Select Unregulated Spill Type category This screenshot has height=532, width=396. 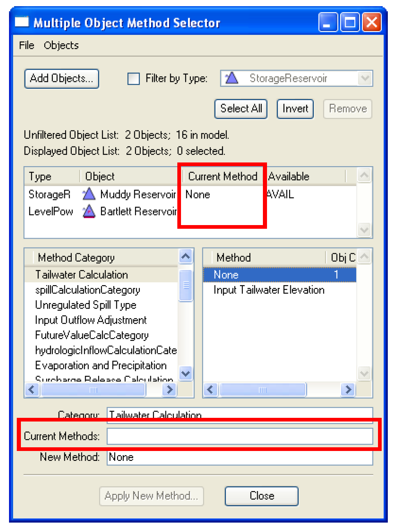(x=86, y=305)
